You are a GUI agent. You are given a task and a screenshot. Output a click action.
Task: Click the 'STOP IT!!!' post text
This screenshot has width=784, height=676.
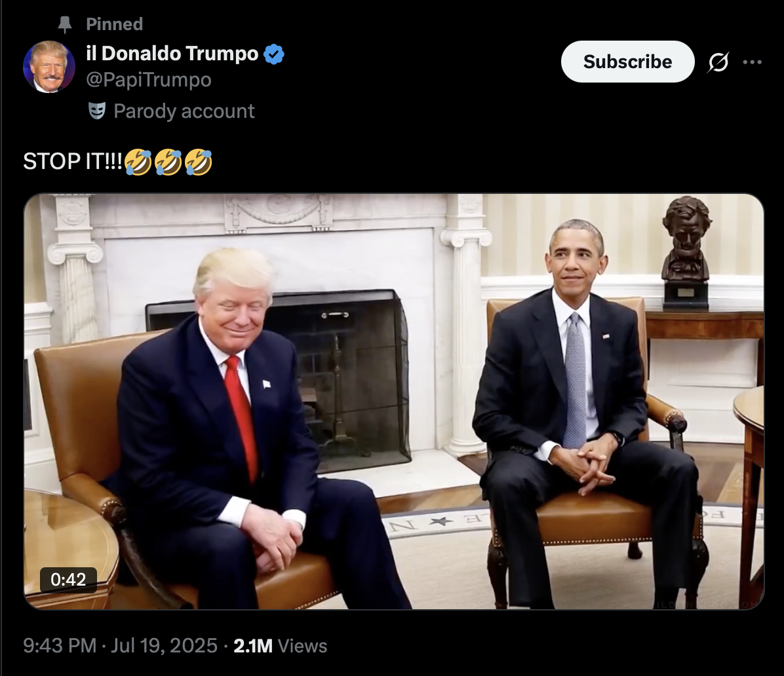pos(73,161)
